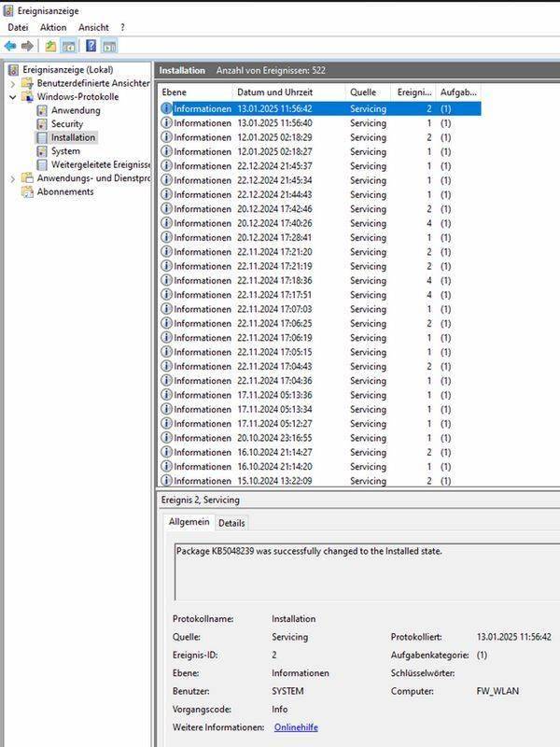
Task: Click the Back arrow toolbar icon
Action: tap(10, 46)
